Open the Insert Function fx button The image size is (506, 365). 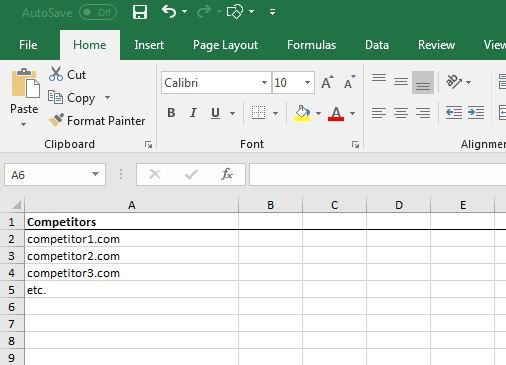coord(227,174)
